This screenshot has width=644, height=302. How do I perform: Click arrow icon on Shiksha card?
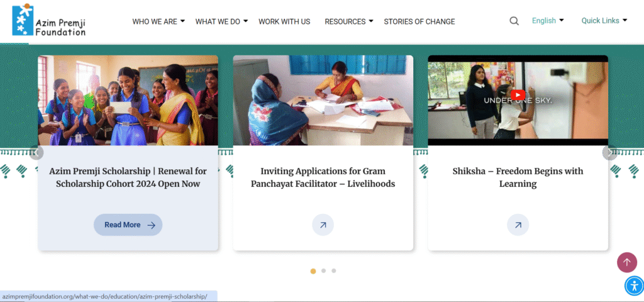(518, 225)
